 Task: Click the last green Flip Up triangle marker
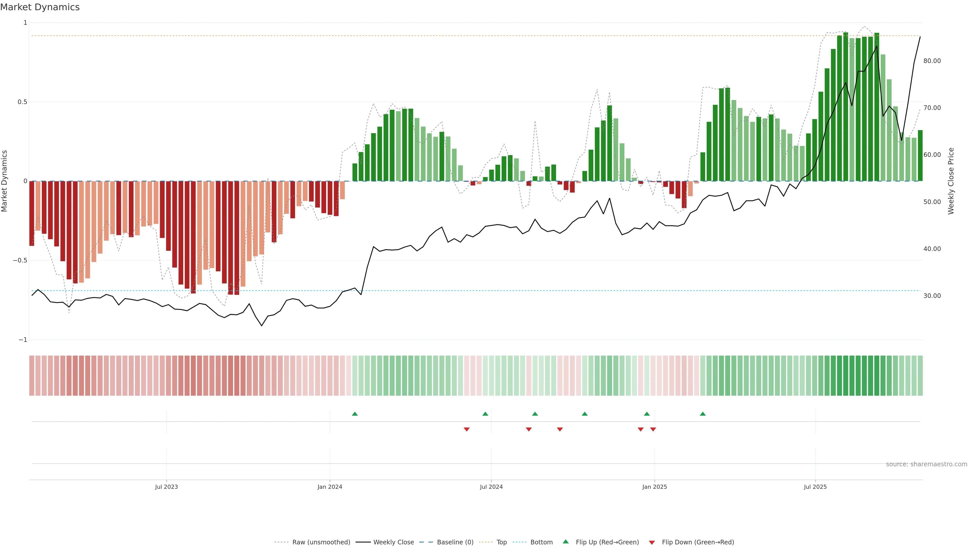tap(703, 414)
